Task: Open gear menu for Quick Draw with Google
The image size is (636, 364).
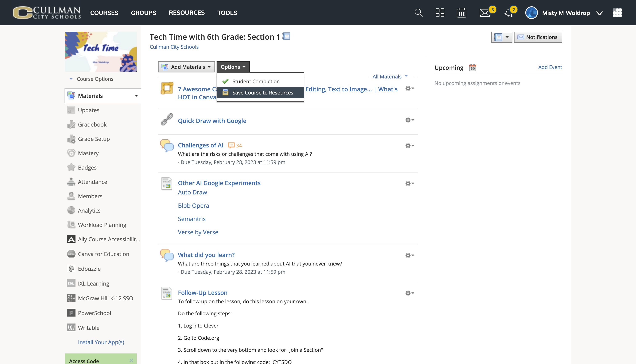Action: point(410,120)
